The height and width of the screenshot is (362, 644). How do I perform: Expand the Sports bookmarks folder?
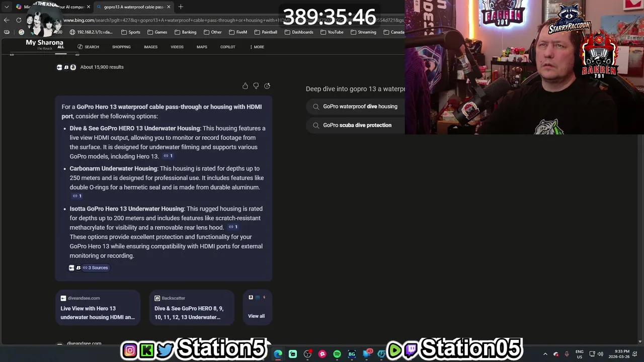click(x=131, y=32)
